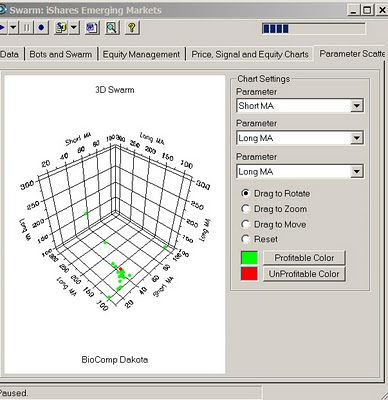Click the blue copy-document toolbar icon
Screen dimensions: 388x400
(x=92, y=28)
